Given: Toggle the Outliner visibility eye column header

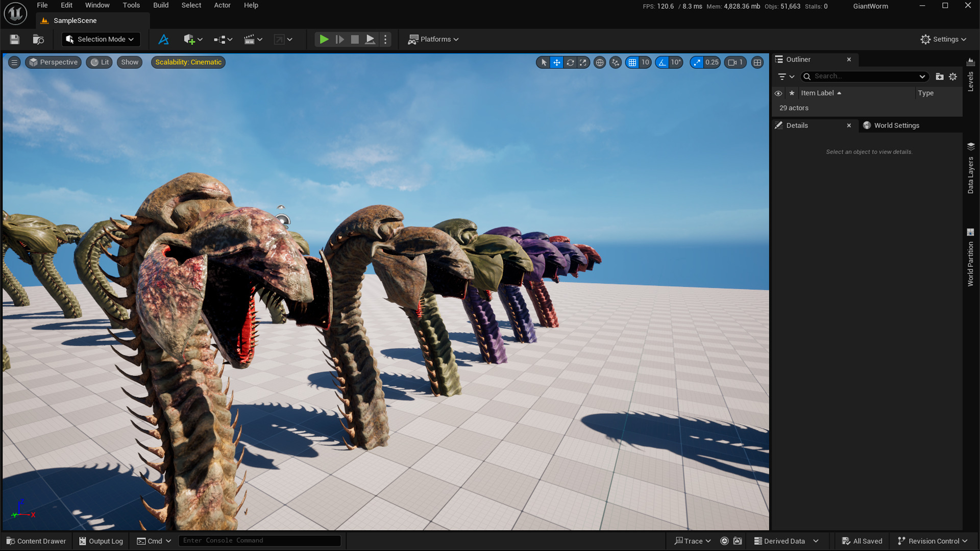Looking at the screenshot, I should [x=778, y=93].
